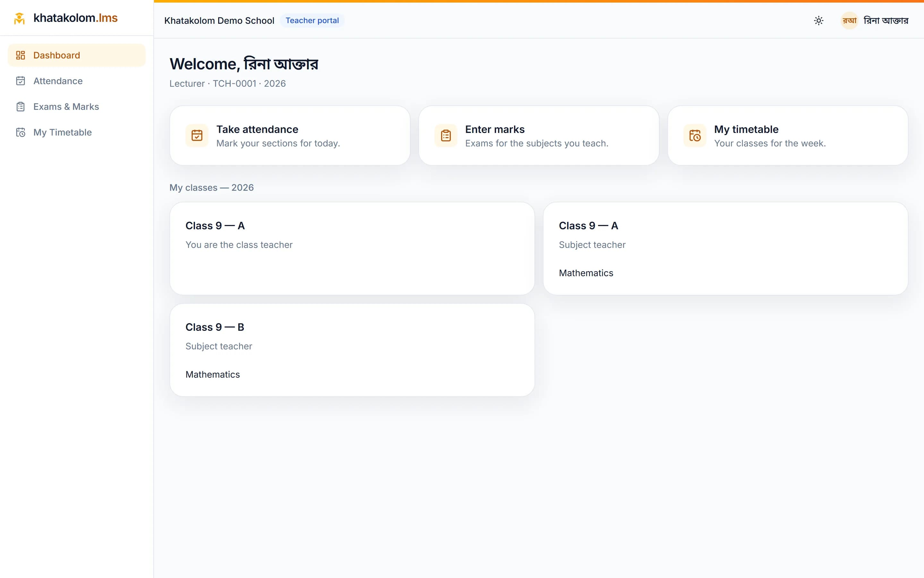Click the Exams & Marks clipboard icon
Viewport: 924px width, 578px height.
click(21, 107)
